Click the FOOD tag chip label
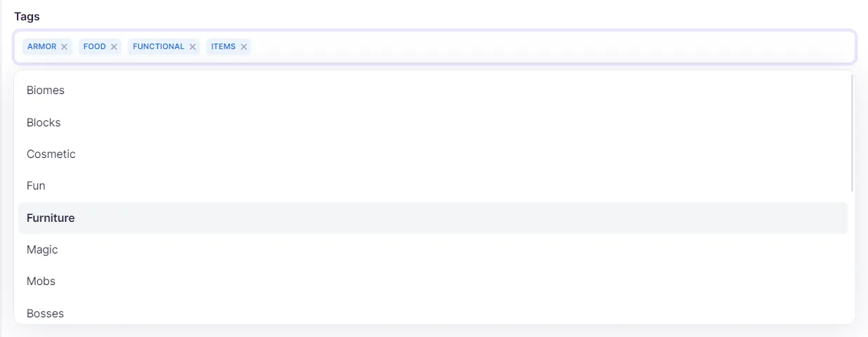Screen dimensions: 868x337 [x=95, y=47]
